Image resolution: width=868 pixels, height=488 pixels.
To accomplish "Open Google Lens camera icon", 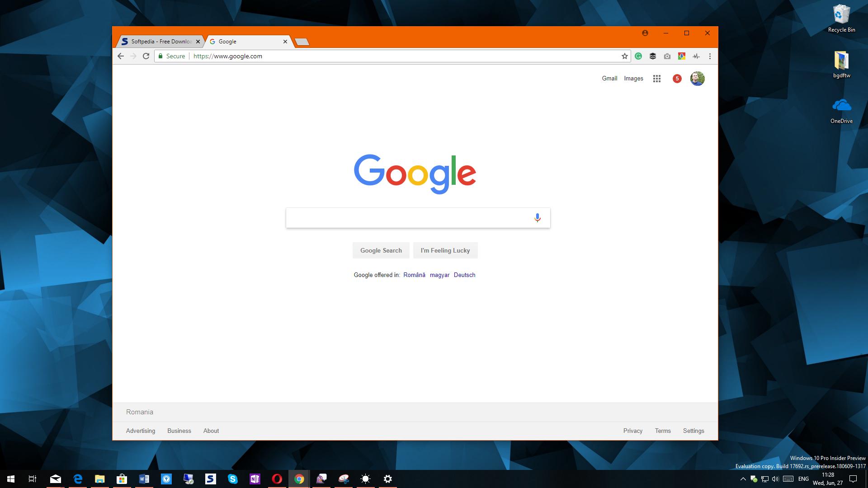I will 668,56.
